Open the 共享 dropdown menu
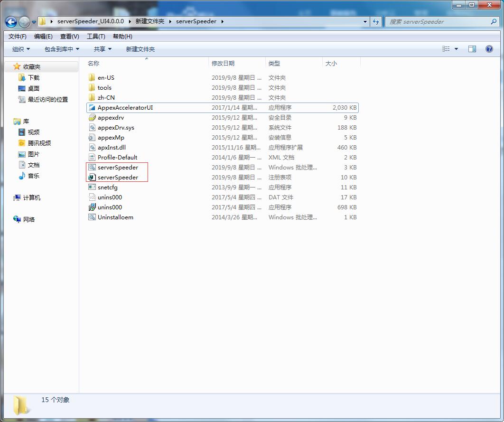This screenshot has height=422, width=504. point(103,49)
